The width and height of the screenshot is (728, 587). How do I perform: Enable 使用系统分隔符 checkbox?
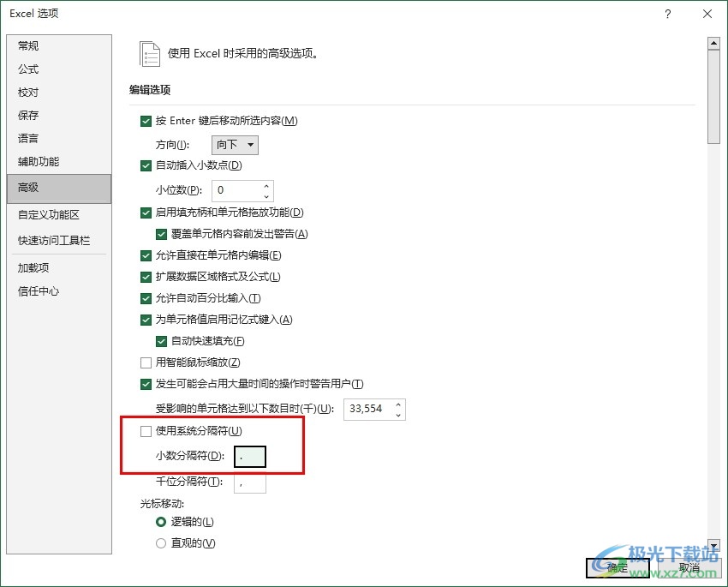pos(146,431)
